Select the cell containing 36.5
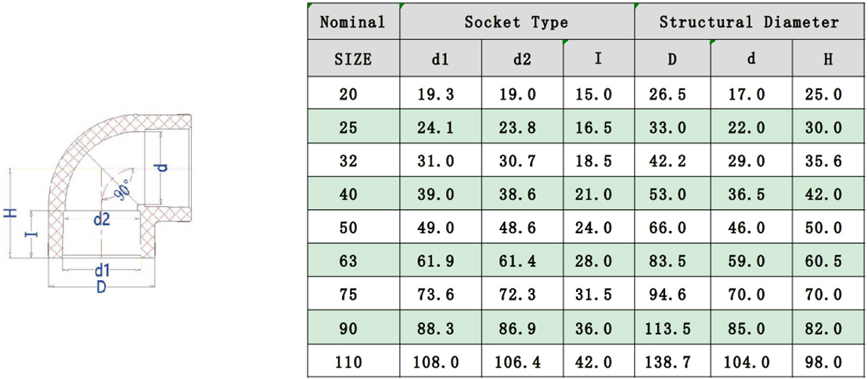This screenshot has height=379, width=868. tap(750, 194)
